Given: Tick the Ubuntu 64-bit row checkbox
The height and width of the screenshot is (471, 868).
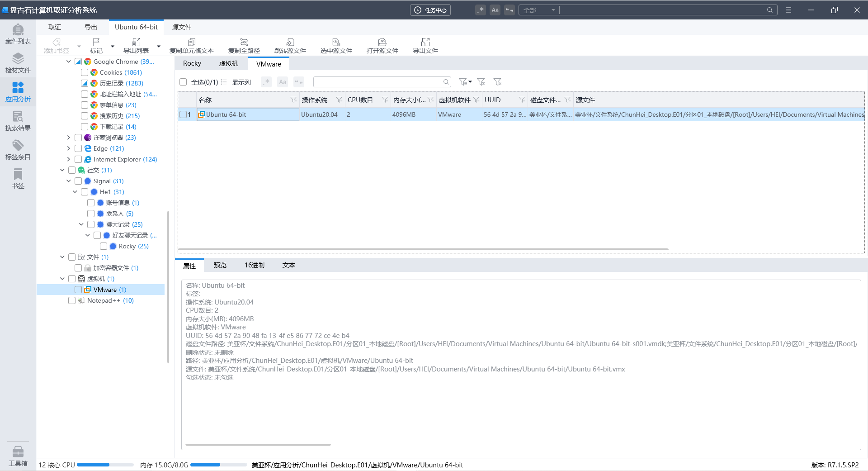Looking at the screenshot, I should tap(183, 114).
